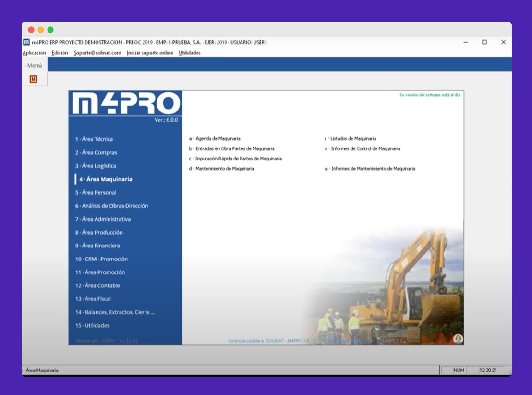Open Mantenimiento de Maquinaria option d
Image resolution: width=532 pixels, height=395 pixels.
[221, 169]
